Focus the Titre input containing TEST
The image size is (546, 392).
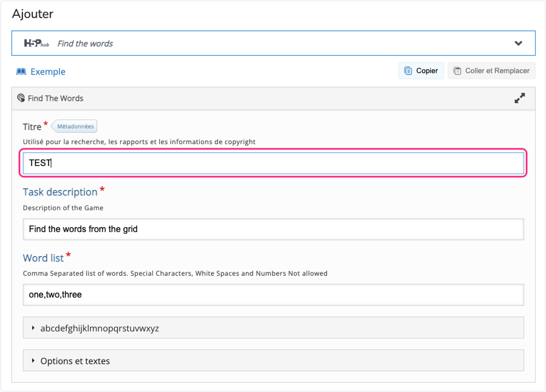click(273, 163)
